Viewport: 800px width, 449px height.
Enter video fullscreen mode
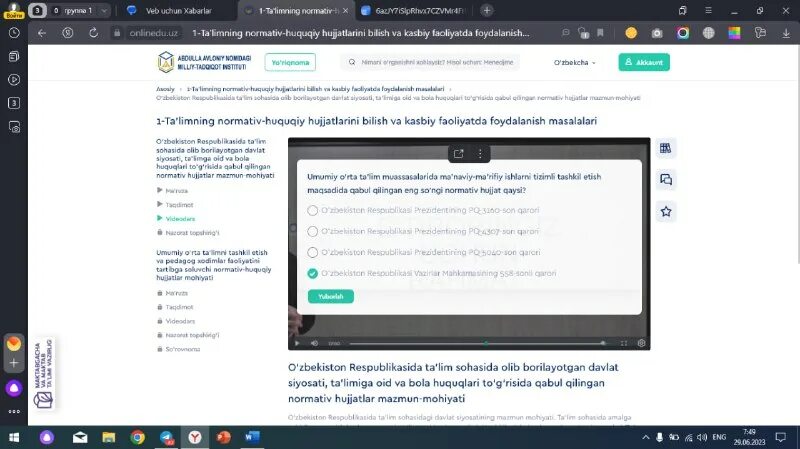coord(623,343)
